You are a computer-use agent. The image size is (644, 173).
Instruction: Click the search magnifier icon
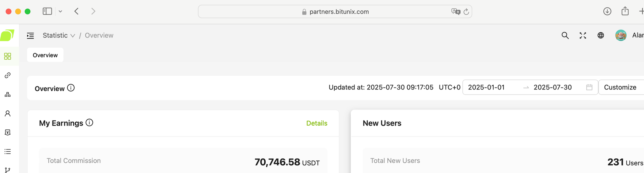[565, 36]
